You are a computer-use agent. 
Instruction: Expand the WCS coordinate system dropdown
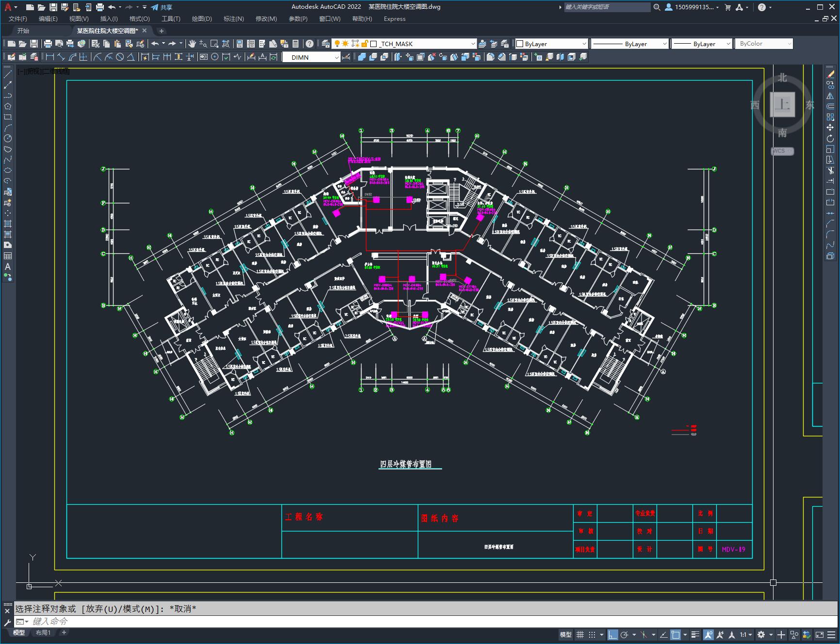pos(782,151)
